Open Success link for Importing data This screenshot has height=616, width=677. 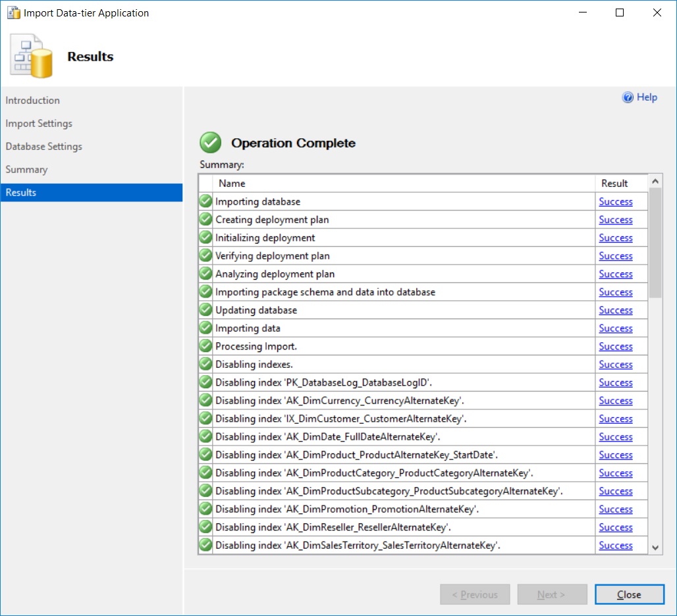coord(616,328)
